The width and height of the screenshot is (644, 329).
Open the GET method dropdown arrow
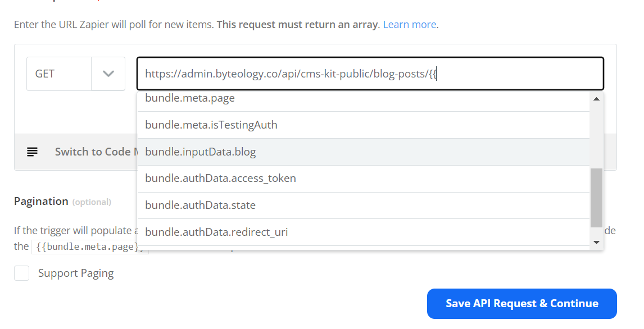click(108, 74)
